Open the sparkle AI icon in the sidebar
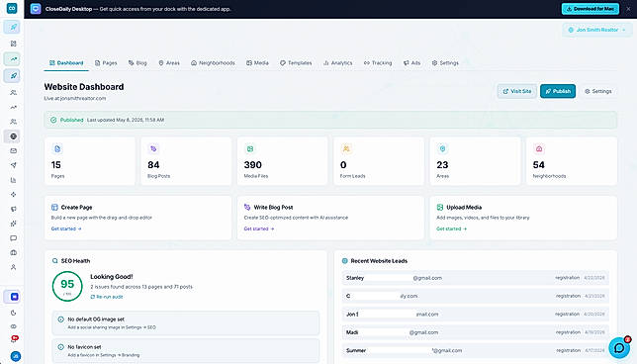The image size is (637, 364). 14,195
